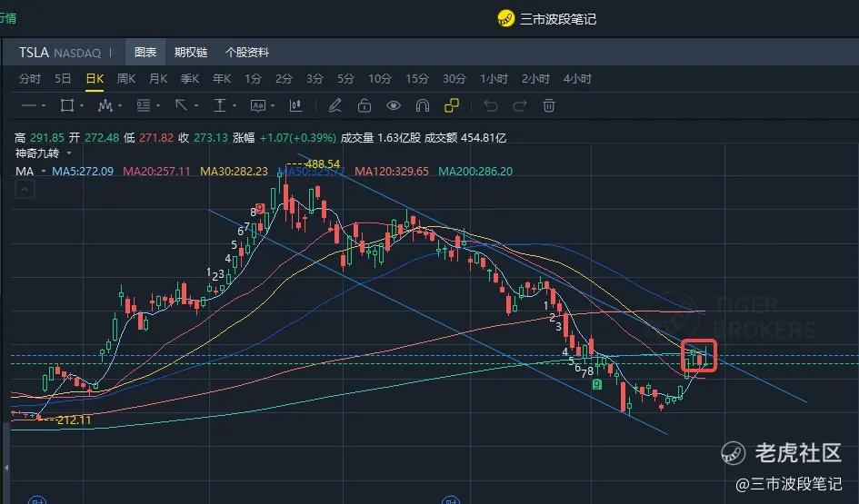Click the 488.54 high price marker
This screenshot has height=504, width=859.
[x=323, y=163]
